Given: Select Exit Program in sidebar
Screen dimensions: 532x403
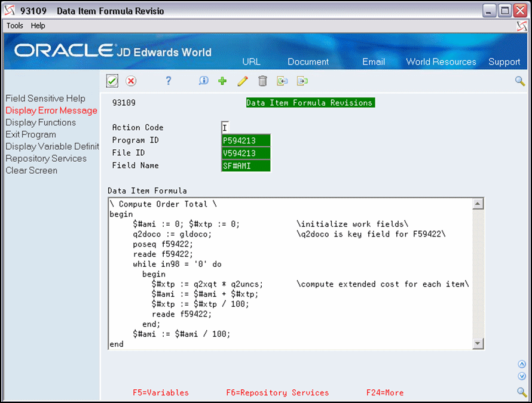Looking at the screenshot, I should [x=30, y=134].
